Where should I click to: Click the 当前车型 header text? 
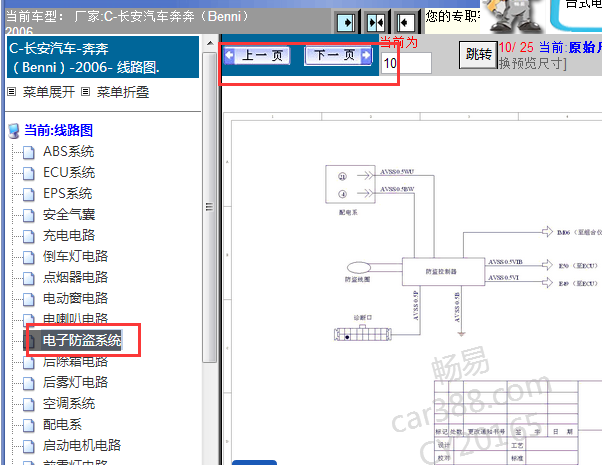pyautogui.click(x=128, y=17)
